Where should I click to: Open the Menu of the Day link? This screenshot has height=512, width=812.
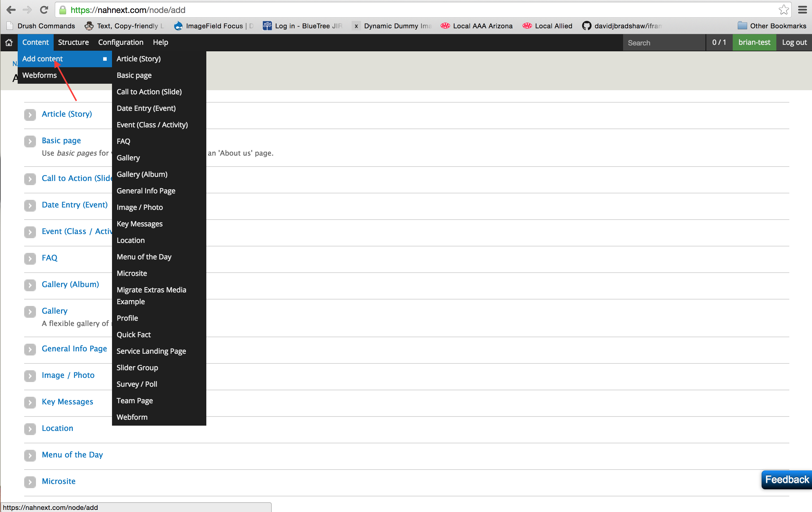(x=72, y=455)
